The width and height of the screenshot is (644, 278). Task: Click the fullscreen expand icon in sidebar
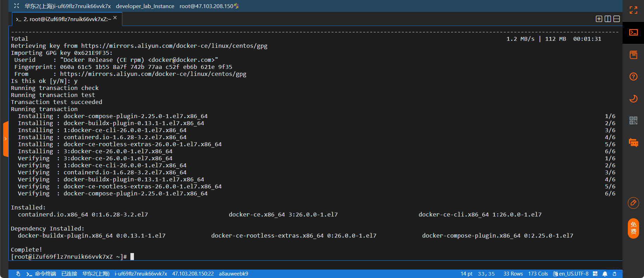(633, 10)
